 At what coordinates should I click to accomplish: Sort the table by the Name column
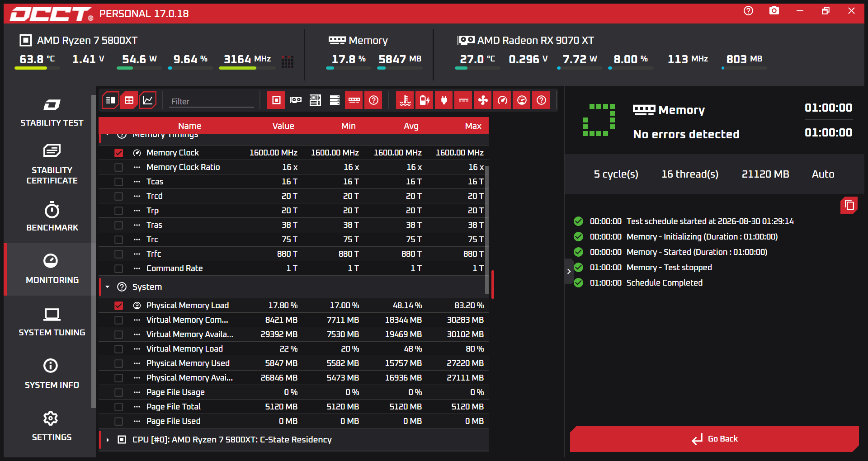tap(189, 126)
